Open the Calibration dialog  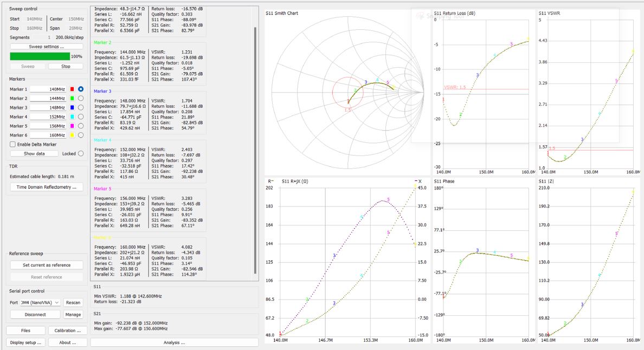pos(68,330)
